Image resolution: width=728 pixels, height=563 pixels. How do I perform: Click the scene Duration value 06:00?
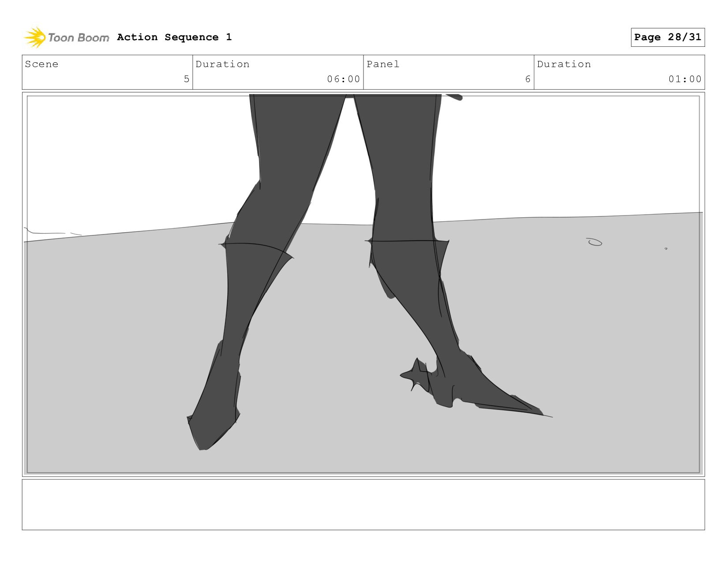(x=343, y=79)
